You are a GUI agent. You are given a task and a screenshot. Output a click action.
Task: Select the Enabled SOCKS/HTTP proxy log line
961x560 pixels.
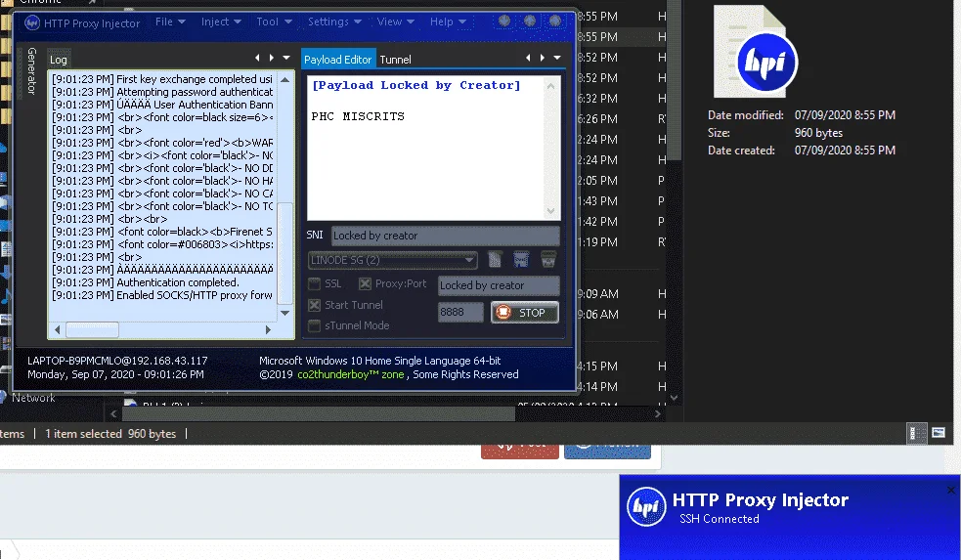point(162,295)
